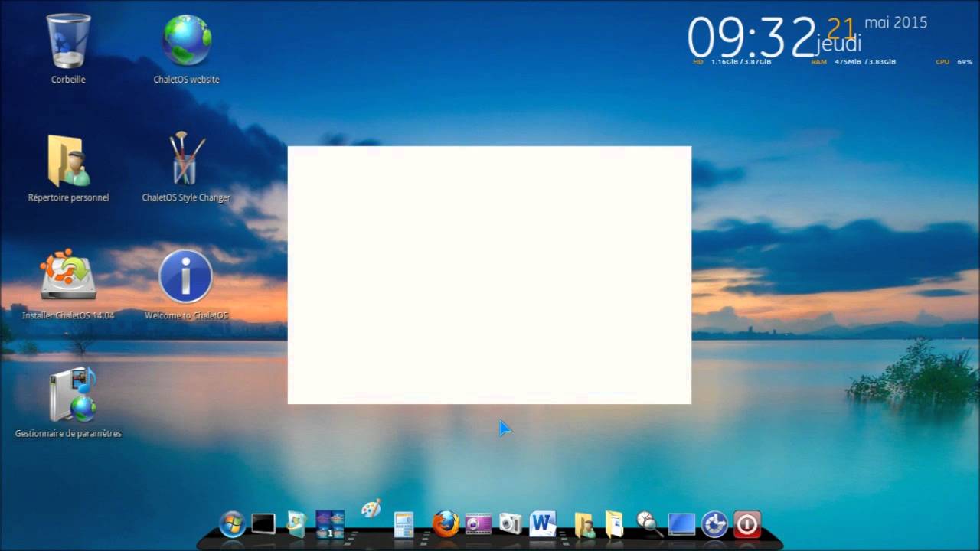Click the workspace switcher icon in the dock
980x551 pixels.
click(x=330, y=524)
